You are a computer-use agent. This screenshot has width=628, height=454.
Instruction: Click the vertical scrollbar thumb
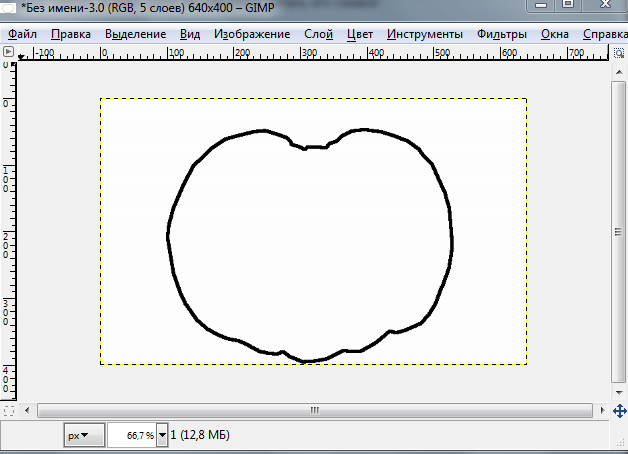pos(619,232)
